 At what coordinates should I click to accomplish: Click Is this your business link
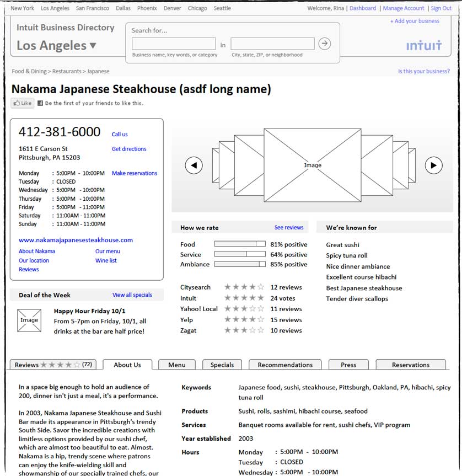pyautogui.click(x=424, y=71)
